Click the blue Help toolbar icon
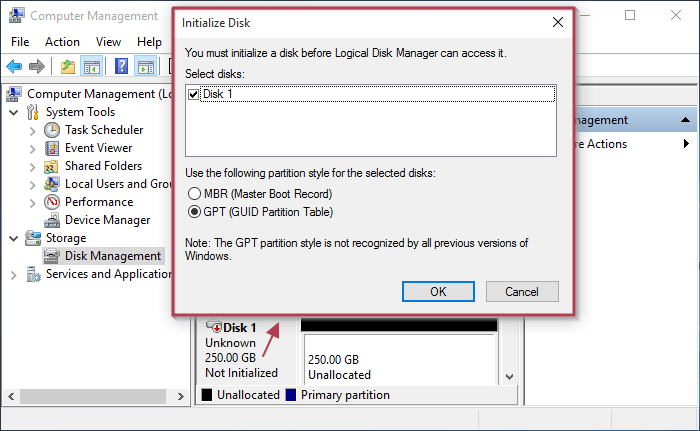 (121, 67)
